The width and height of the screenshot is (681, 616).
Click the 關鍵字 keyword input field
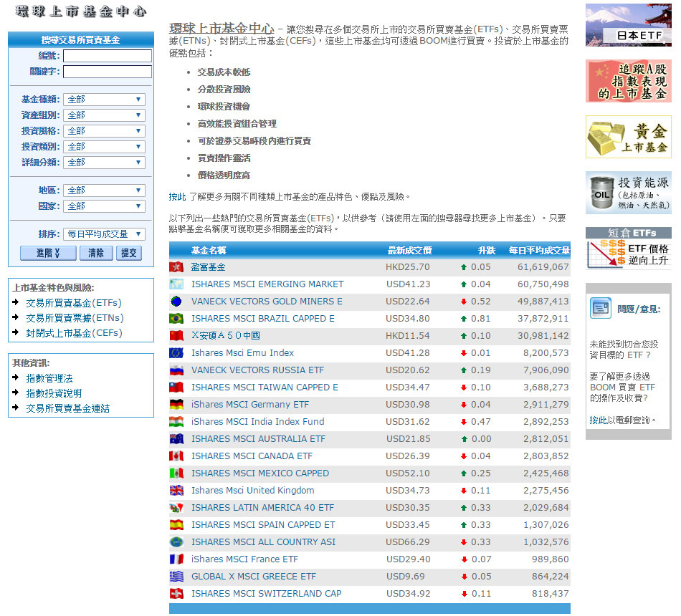[x=108, y=72]
